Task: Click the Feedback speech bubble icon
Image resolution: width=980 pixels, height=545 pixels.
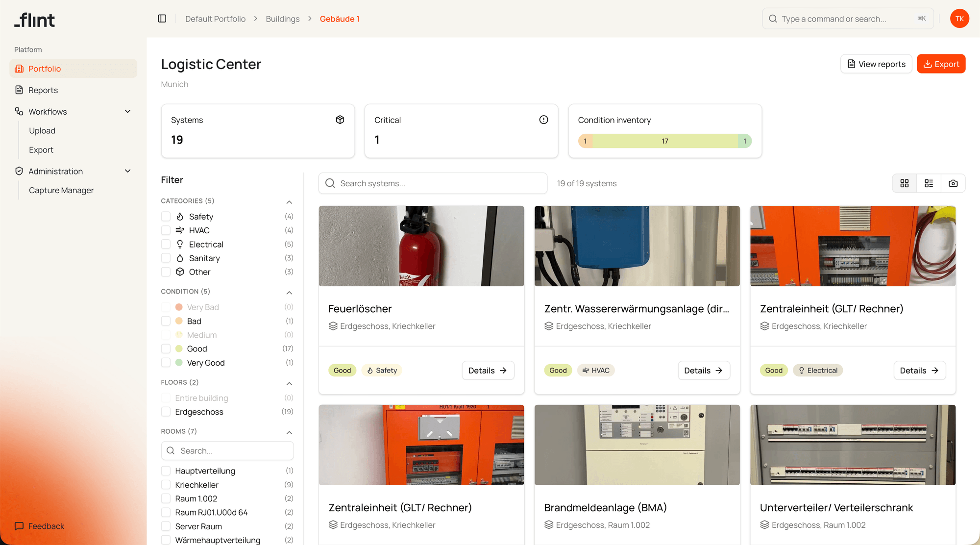Action: tap(19, 526)
